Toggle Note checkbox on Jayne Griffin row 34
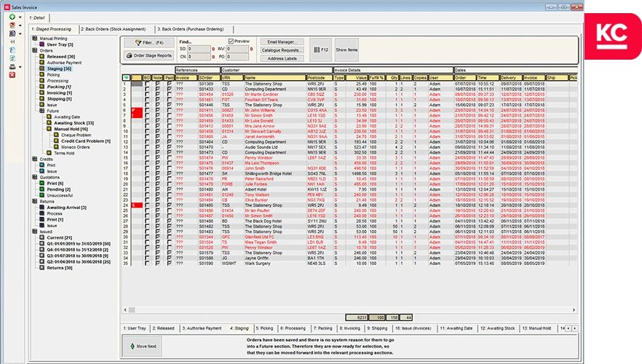Viewport: 642px width, 364px height. point(158,258)
